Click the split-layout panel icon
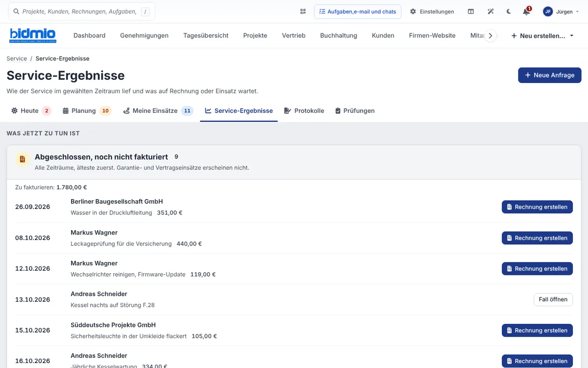The image size is (588, 368). tap(471, 11)
